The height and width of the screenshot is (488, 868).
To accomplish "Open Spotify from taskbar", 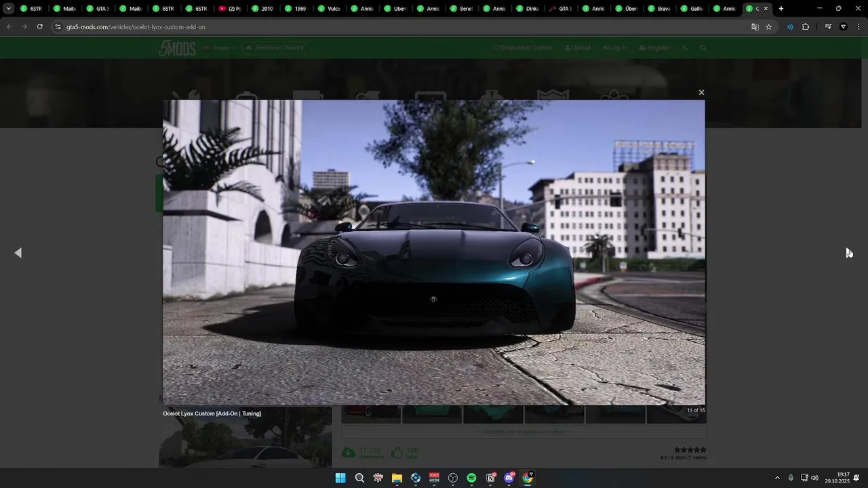I will (471, 478).
